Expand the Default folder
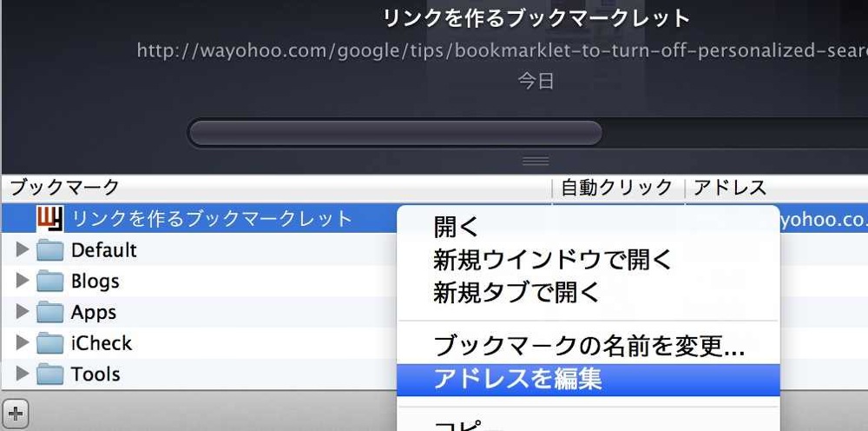The image size is (868, 431). [x=23, y=249]
